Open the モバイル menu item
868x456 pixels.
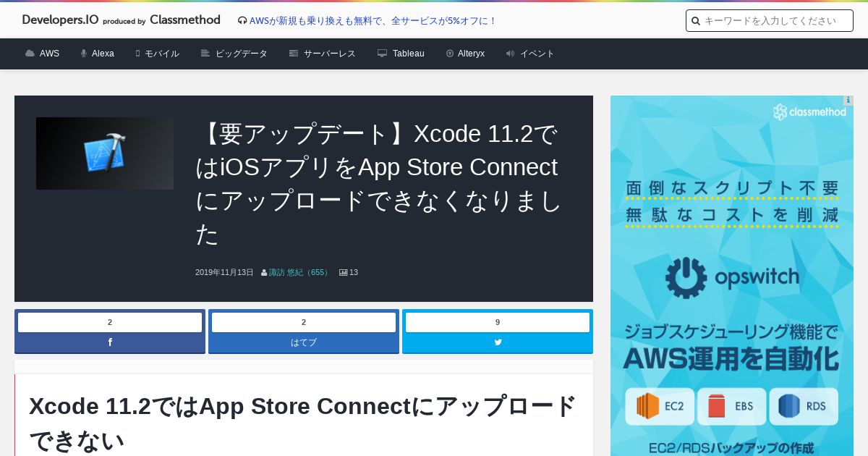coord(162,54)
